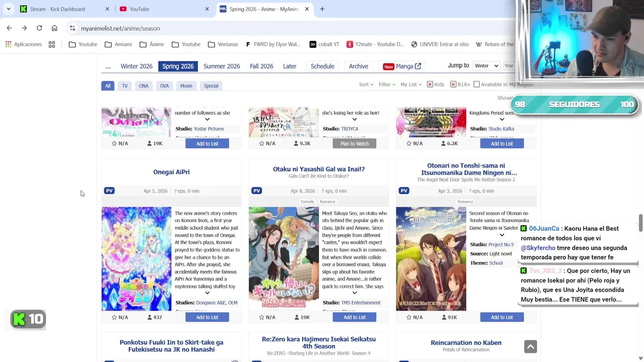Reload the page with the refresh icon
The height and width of the screenshot is (362, 644).
click(x=39, y=28)
